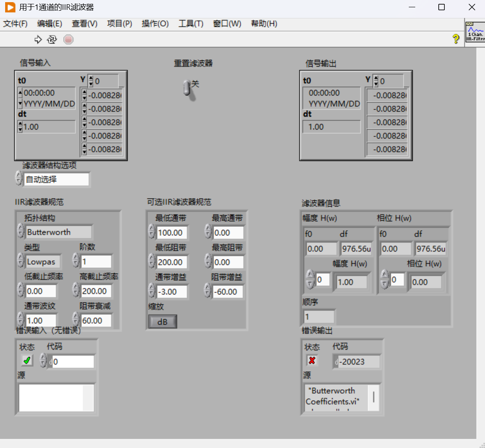Toggle the 重置滤波器 switch

[187, 89]
